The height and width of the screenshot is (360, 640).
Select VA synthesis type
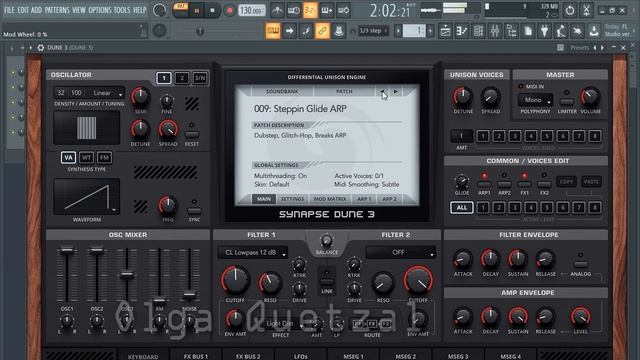[x=68, y=158]
